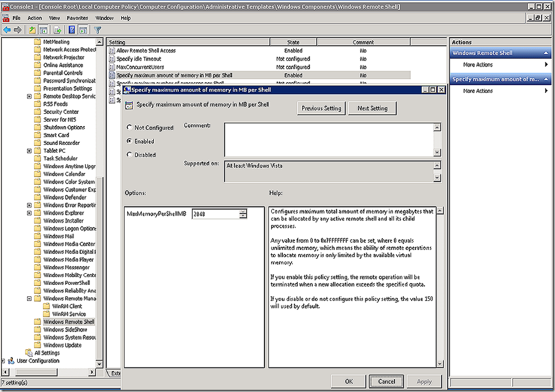Collapse the Windows Remote Management tree node

coord(29,299)
